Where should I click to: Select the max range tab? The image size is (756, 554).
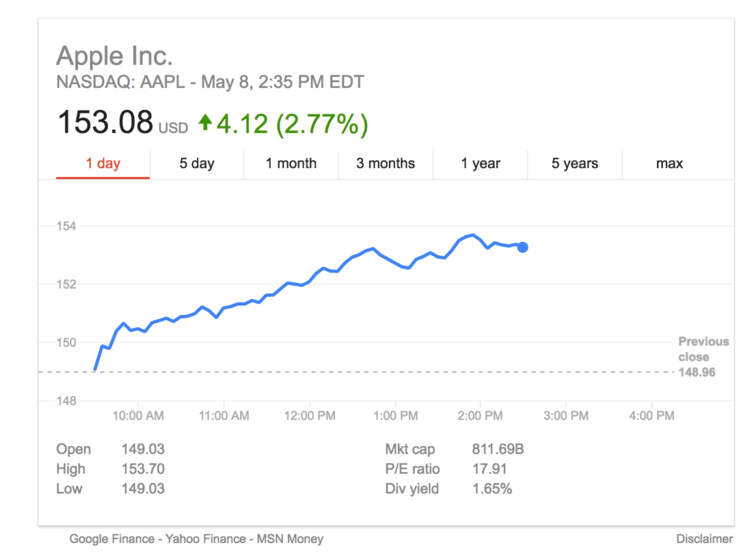pos(670,164)
